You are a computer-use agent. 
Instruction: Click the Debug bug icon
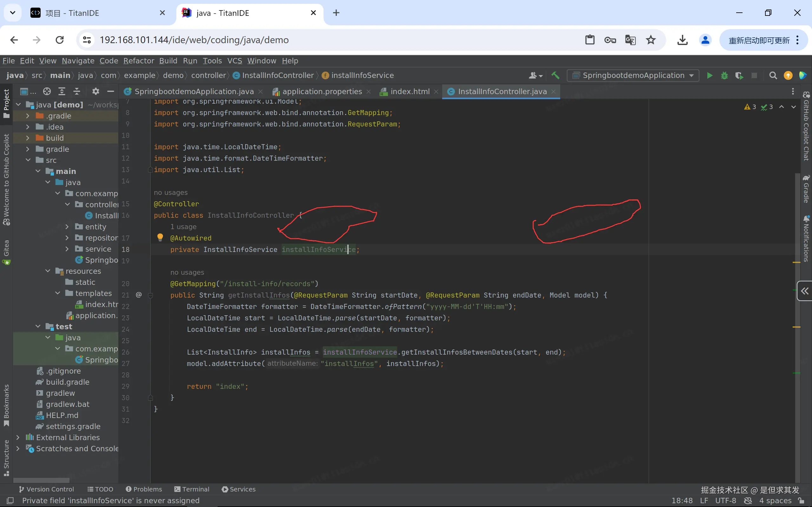[x=724, y=75]
